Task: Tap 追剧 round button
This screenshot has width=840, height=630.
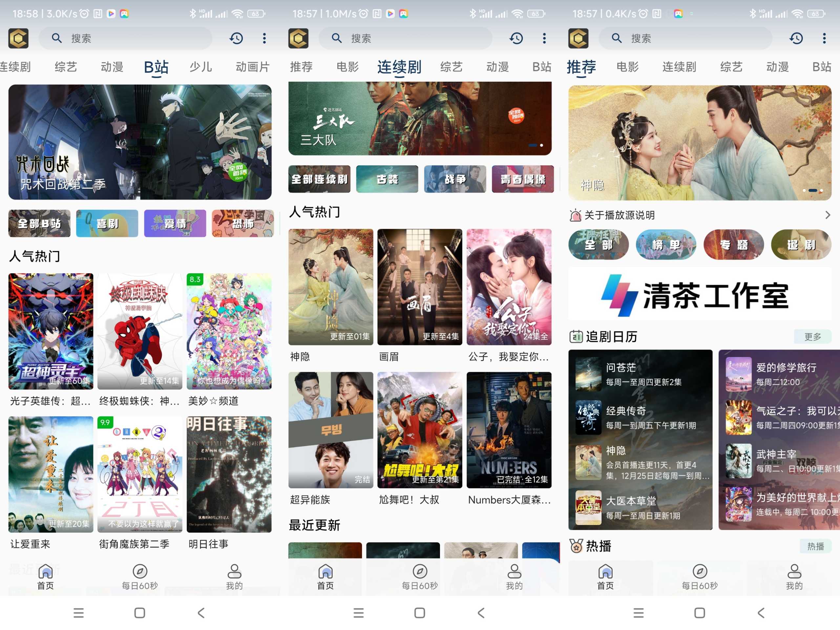Action: pyautogui.click(x=801, y=244)
